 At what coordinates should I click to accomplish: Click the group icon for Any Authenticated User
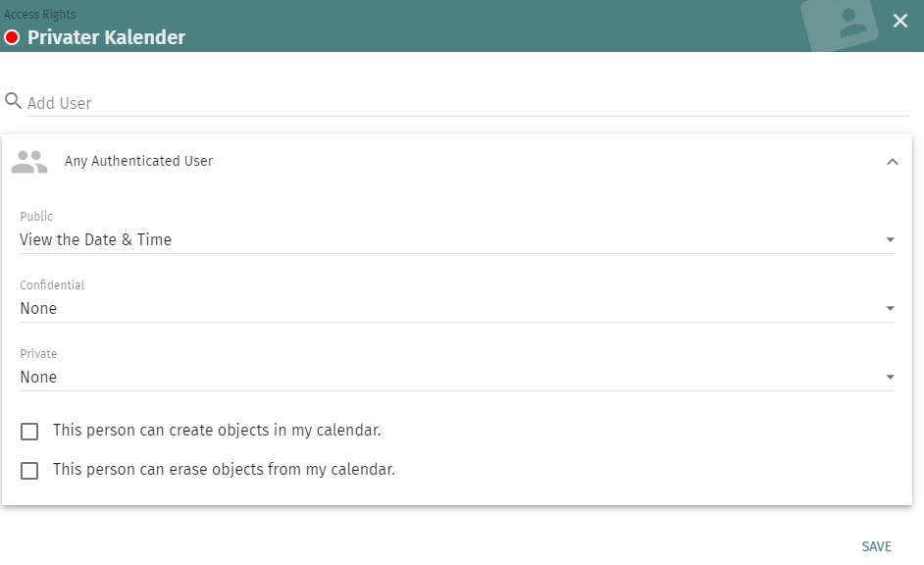coord(29,162)
